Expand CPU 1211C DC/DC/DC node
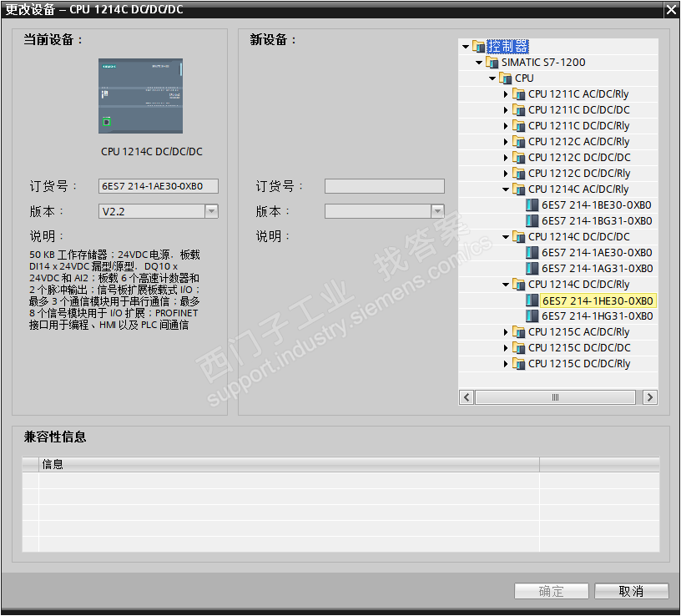 (x=506, y=110)
